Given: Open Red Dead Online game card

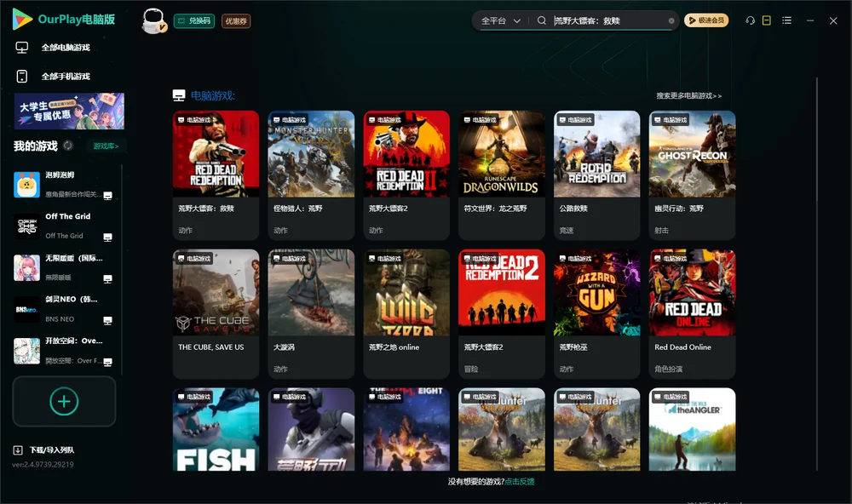Looking at the screenshot, I should click(x=692, y=313).
